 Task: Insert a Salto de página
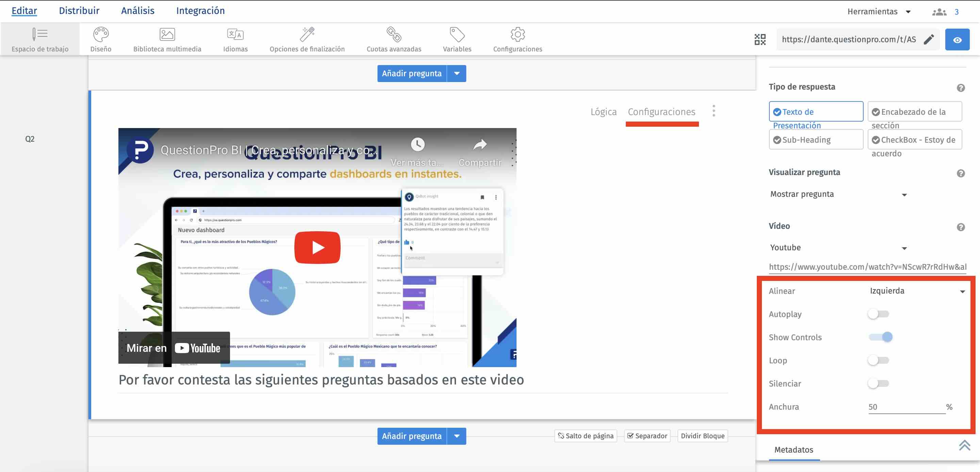coord(586,436)
